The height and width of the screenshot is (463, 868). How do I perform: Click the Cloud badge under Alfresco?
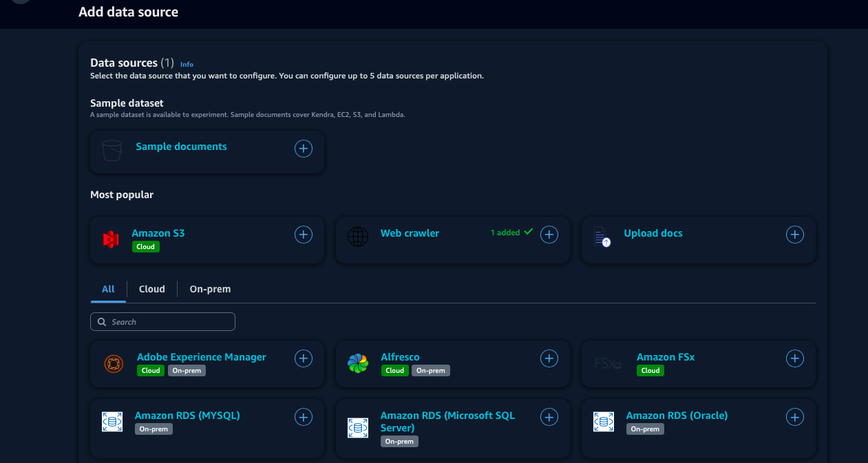click(x=394, y=370)
